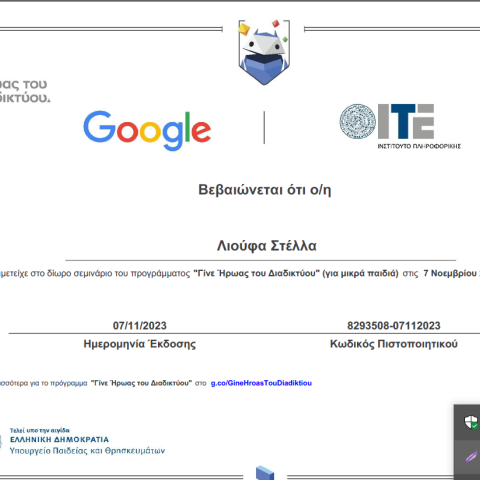
Task: Click the issue date 07/11/2023
Action: 140,326
